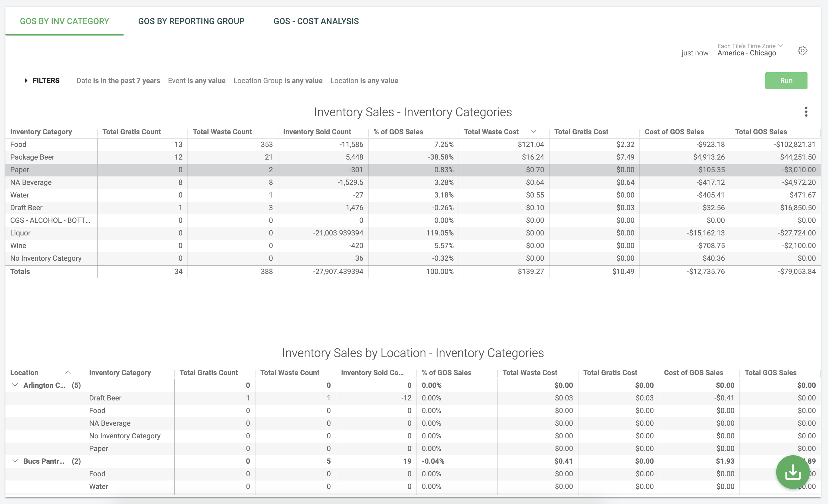
Task: Sort top table by Total Gratis Count header
Action: point(131,132)
